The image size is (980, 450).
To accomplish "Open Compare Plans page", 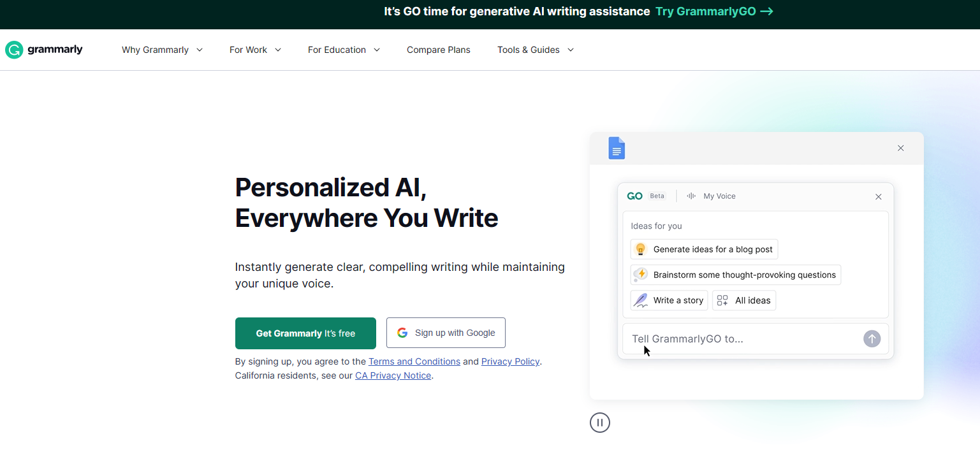I will (439, 50).
